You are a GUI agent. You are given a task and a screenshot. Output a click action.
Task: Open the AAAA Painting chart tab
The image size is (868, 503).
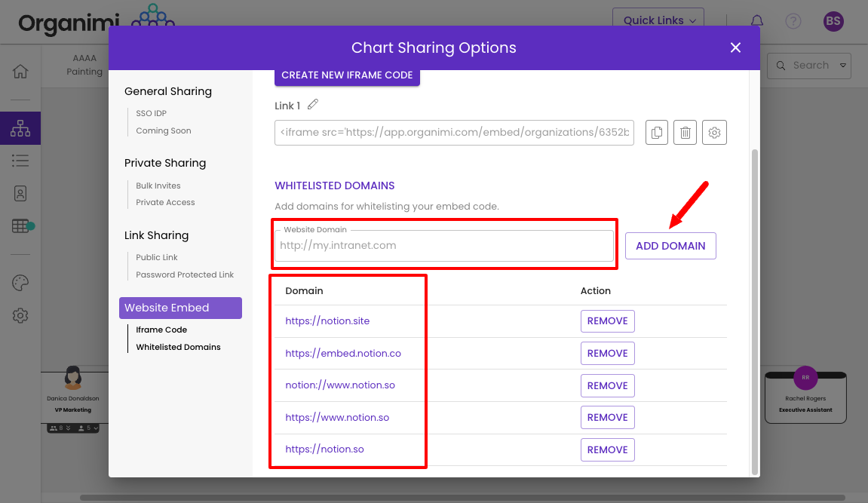tap(84, 65)
